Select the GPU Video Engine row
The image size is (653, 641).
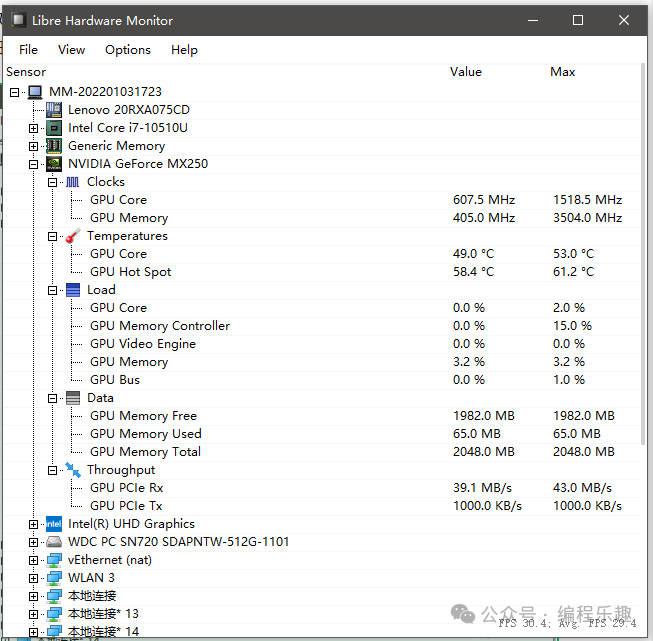point(321,344)
